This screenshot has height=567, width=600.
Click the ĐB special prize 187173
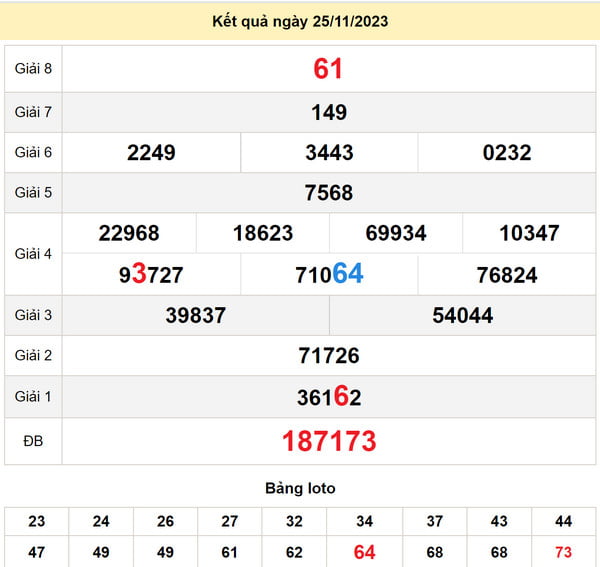328,441
